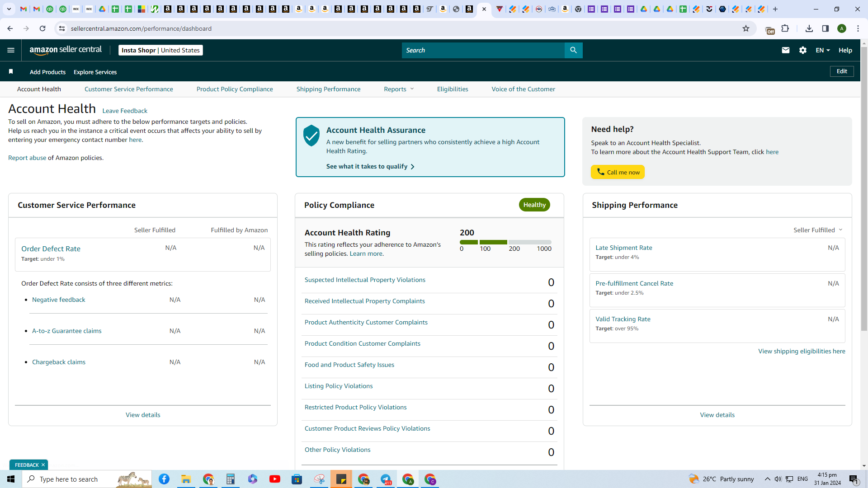
Task: Click the browser address bar URL
Action: click(141, 28)
